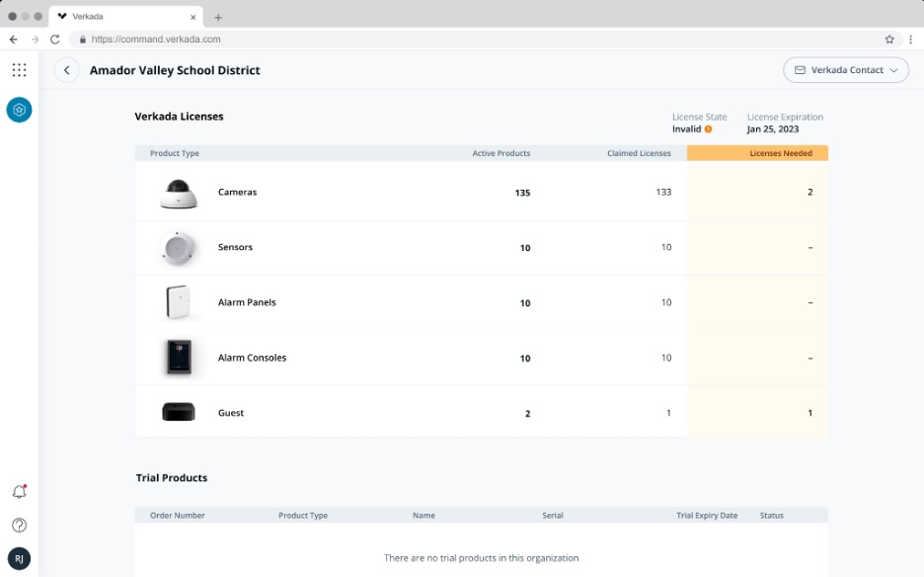Click the Guest device thumbnail
The height and width of the screenshot is (577, 924).
[179, 412]
